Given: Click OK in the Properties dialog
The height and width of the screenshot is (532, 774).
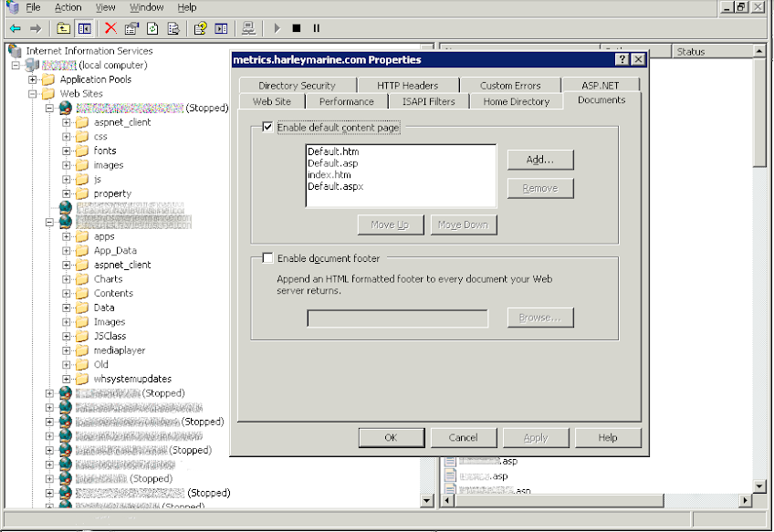Looking at the screenshot, I should 392,438.
